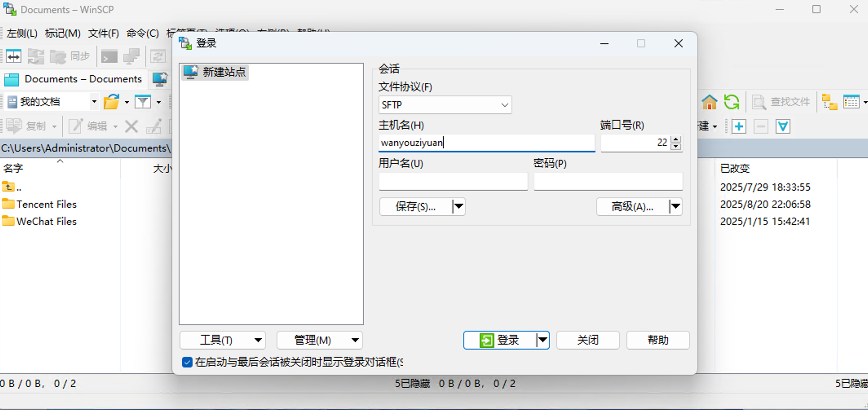Click the 端口号 port number field

tap(635, 143)
